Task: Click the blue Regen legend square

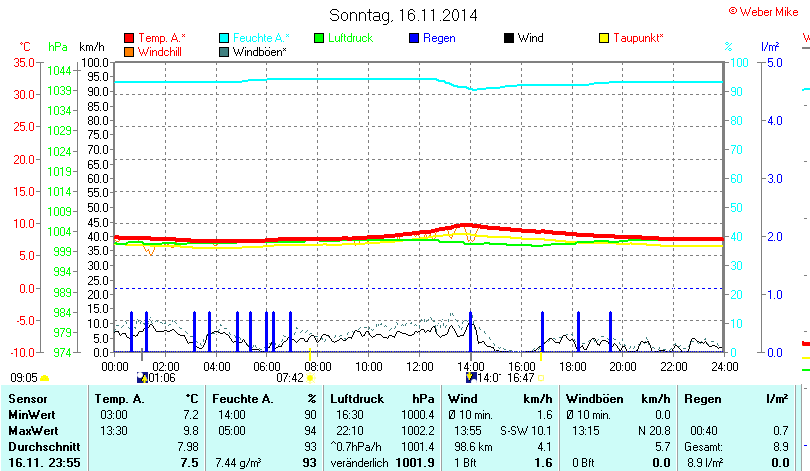Action: point(415,38)
